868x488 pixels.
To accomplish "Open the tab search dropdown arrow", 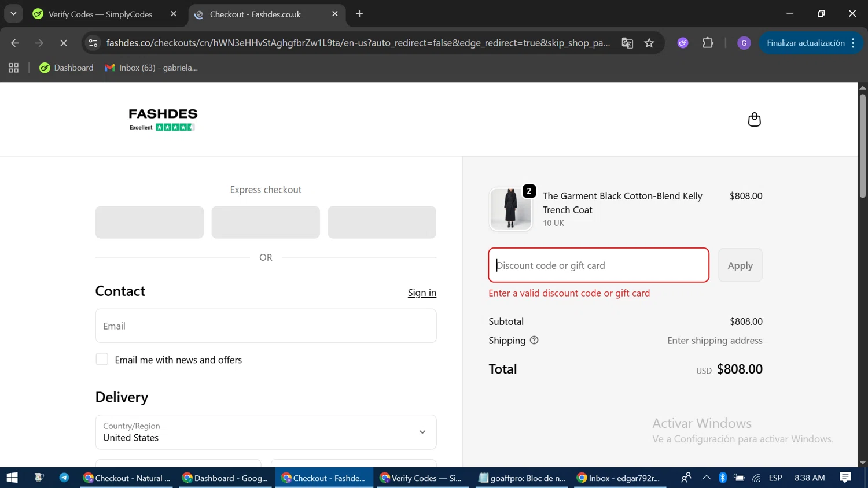I will coord(13,14).
